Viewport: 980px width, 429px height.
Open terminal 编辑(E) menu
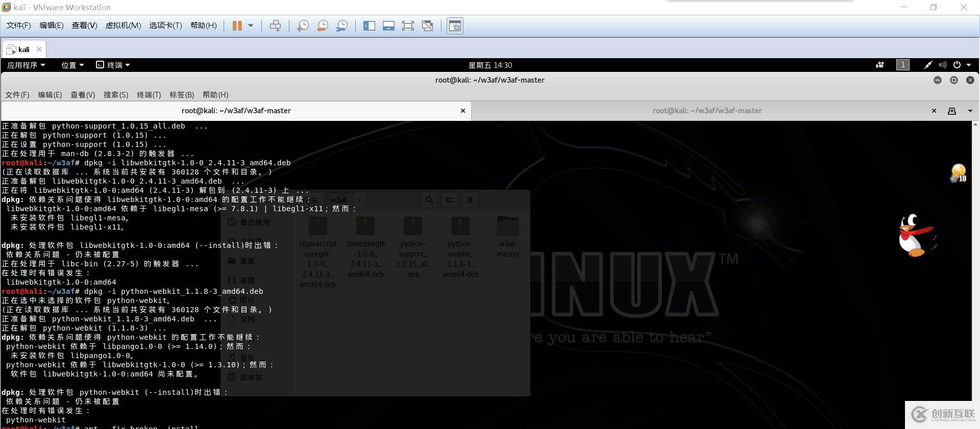50,95
